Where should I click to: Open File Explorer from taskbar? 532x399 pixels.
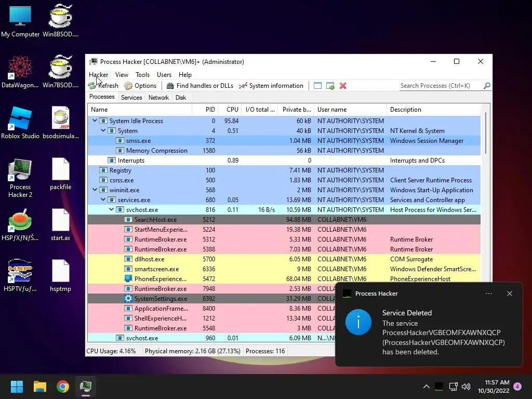(x=39, y=387)
